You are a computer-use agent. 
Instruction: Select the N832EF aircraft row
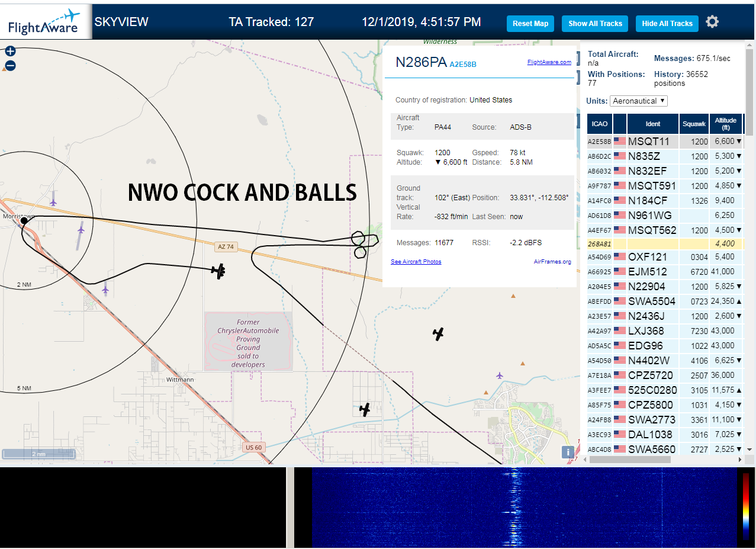[665, 171]
